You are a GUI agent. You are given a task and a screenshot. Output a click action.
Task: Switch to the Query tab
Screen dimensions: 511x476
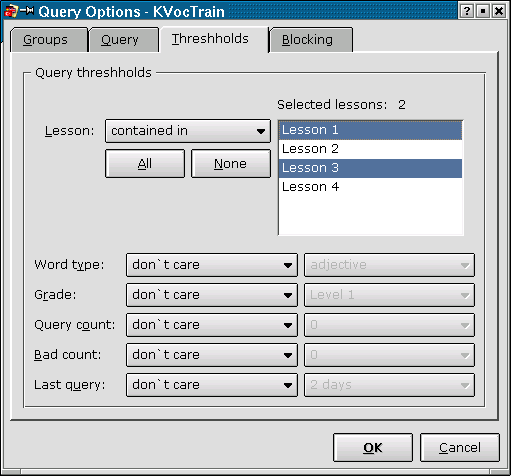[124, 40]
